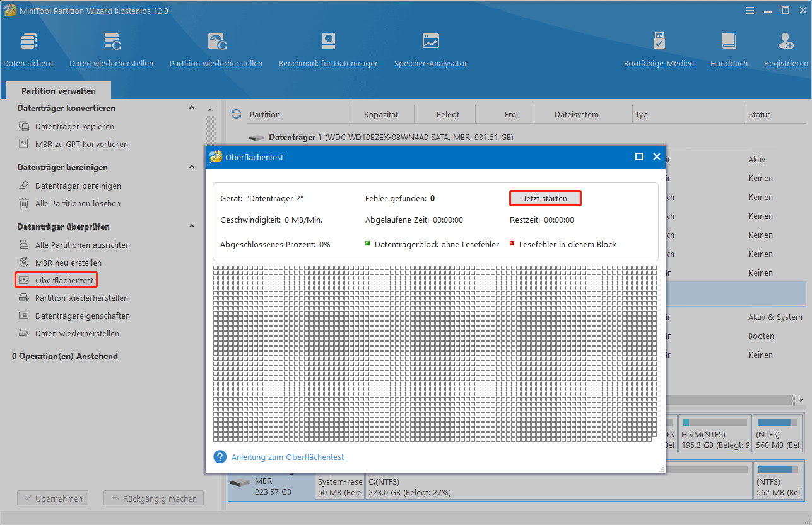This screenshot has width=812, height=525.
Task: Switch to Partition verwalten tab
Action: tap(59, 91)
